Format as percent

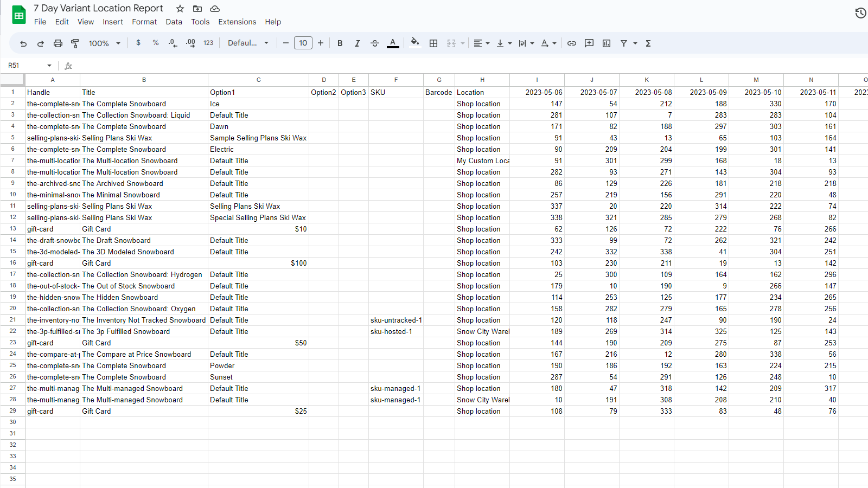(x=156, y=43)
